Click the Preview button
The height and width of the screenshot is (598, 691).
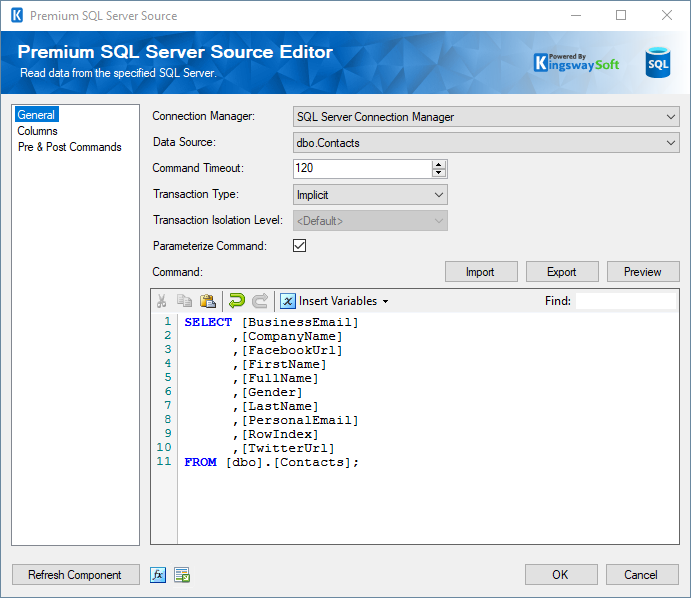pos(643,272)
